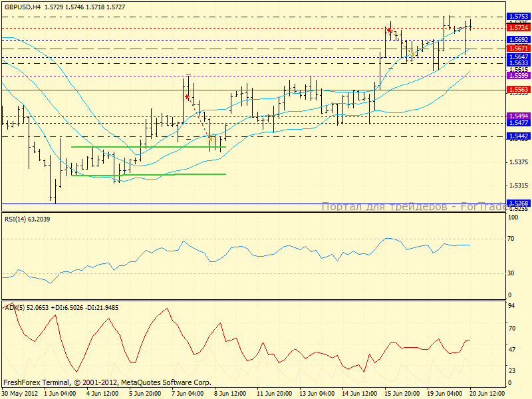The height and width of the screenshot is (399, 532).
Task: Click the RSI(14) indicator label
Action: [27, 219]
